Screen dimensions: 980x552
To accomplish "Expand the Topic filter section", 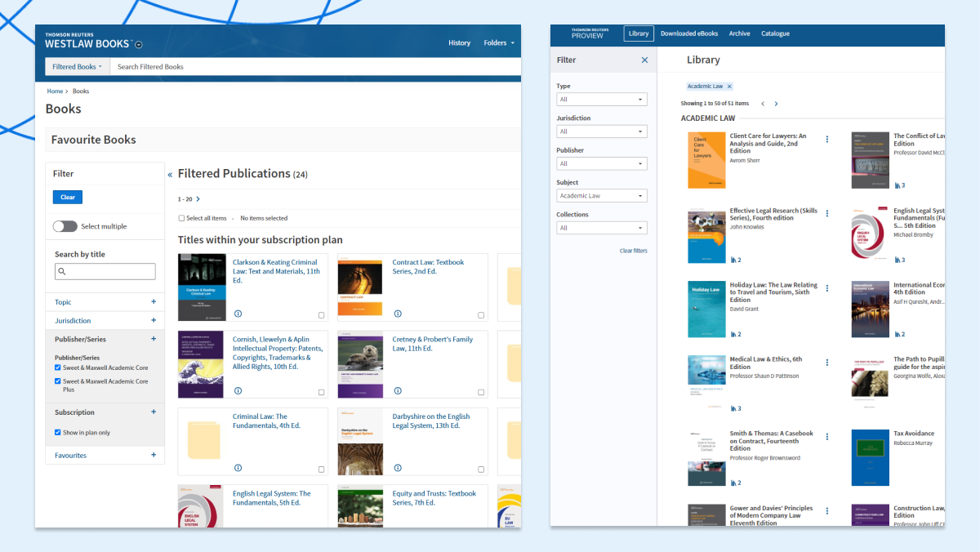I will [153, 302].
